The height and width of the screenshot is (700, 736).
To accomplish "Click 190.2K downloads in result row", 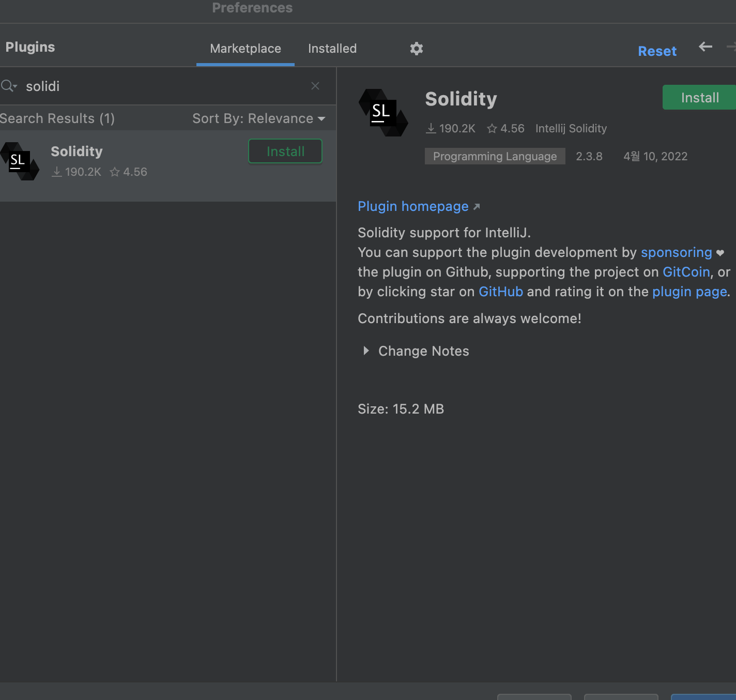I will (77, 172).
